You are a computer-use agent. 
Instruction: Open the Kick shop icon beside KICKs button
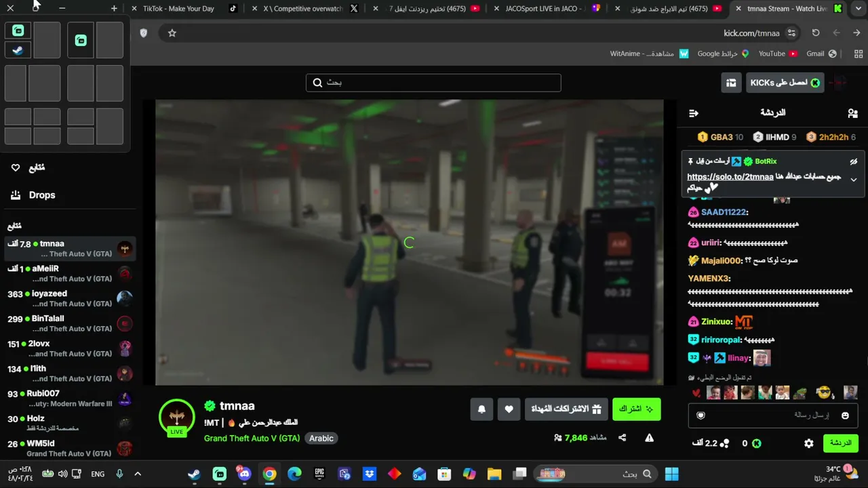click(731, 83)
